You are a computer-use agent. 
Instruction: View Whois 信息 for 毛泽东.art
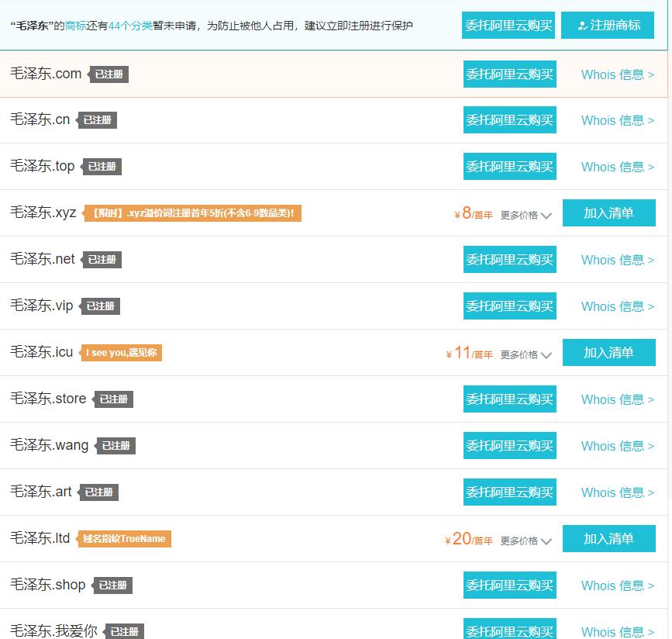click(x=617, y=492)
